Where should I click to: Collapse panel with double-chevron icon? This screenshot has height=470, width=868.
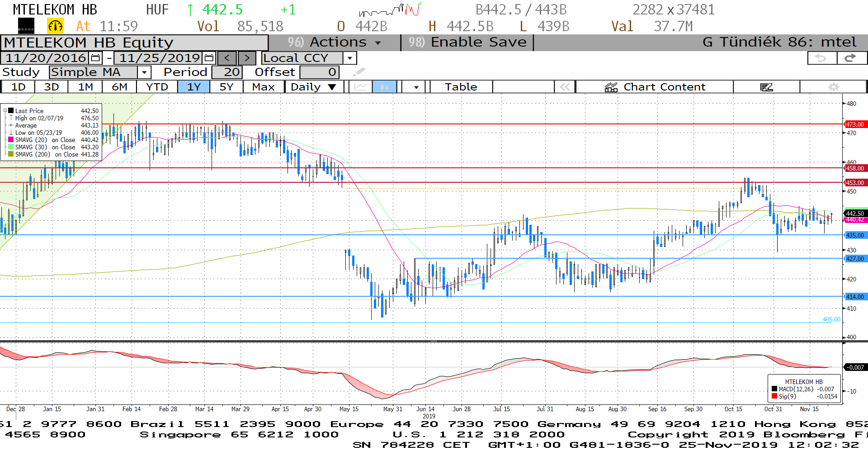(565, 87)
